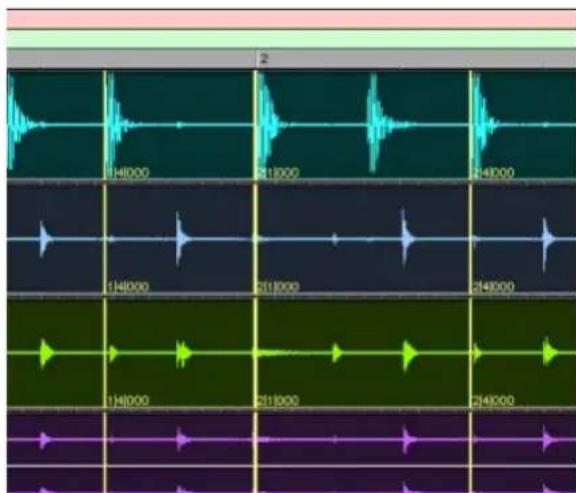Click the double green transient between 1|4|000 and 2|1|000
This screenshot has width=576, height=493.
183,353
